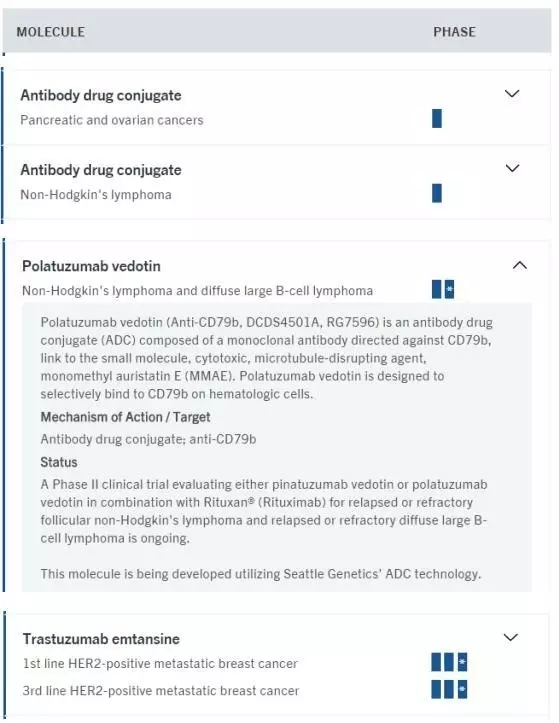The height and width of the screenshot is (723, 559).
Task: Expand the Non-Hodgkin's lymphoma conjugate row
Action: (x=512, y=168)
